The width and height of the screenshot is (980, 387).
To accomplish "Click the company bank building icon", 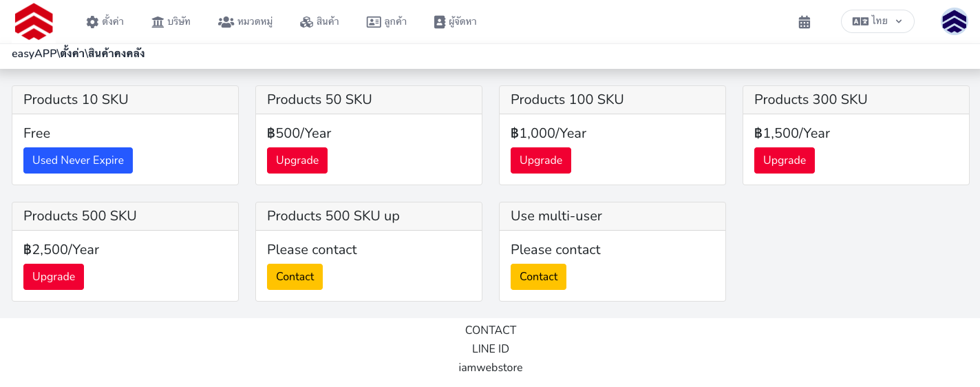I will pyautogui.click(x=158, y=22).
